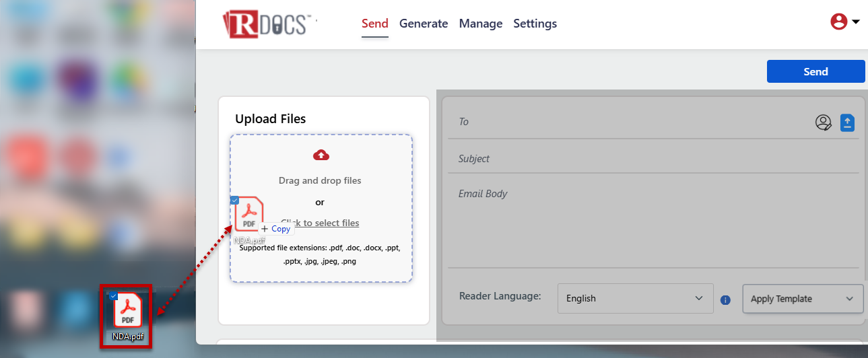Toggle the checkbox on desktop NDA.pdf
Screen dimensions: 868x358
(x=113, y=295)
